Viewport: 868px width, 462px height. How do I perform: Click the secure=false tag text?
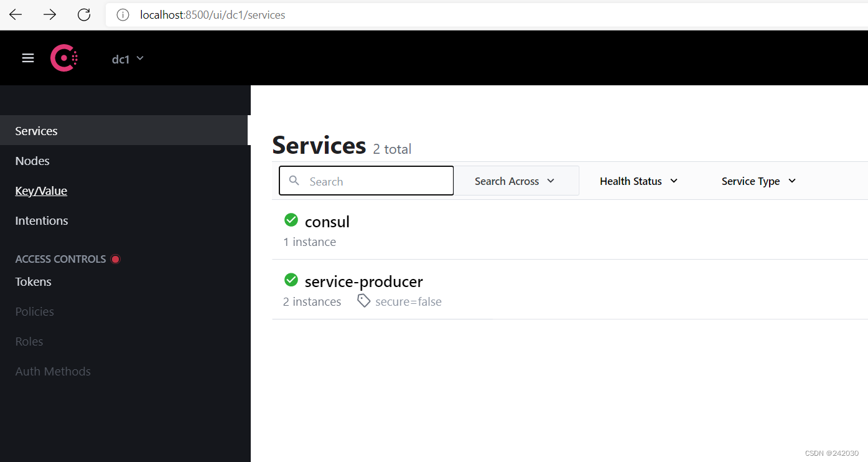408,301
